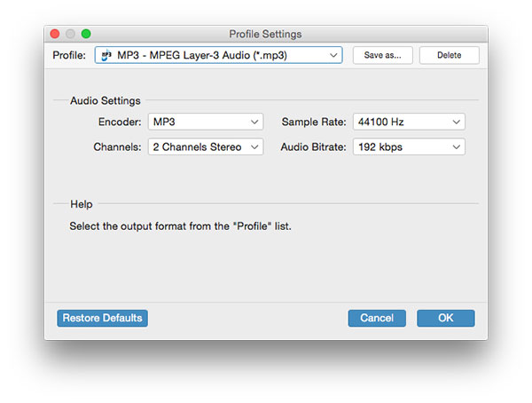Click the Sample Rate: label
The width and height of the screenshot is (532, 403).
[x=314, y=122]
